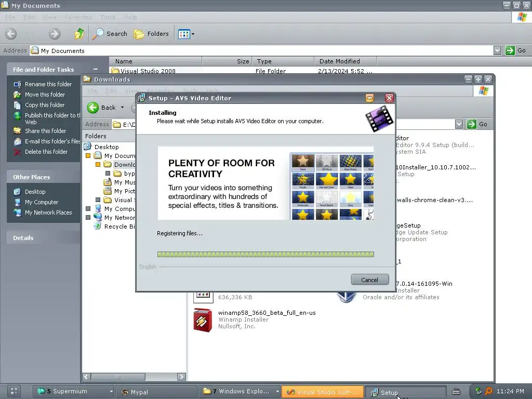Open Downloads address bar dropdown
This screenshot has height=399, width=532.
coord(459,124)
